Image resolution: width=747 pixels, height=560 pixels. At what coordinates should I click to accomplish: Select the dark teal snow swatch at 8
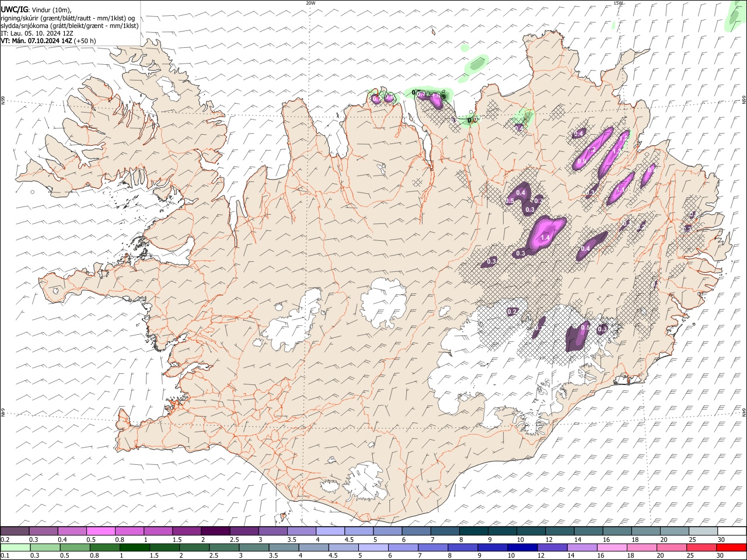(474, 531)
